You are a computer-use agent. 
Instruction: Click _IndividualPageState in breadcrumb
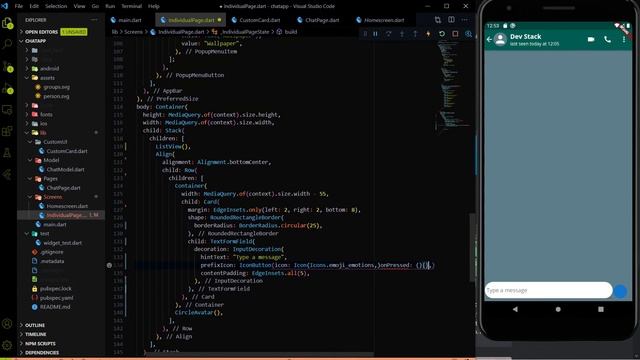[245, 32]
